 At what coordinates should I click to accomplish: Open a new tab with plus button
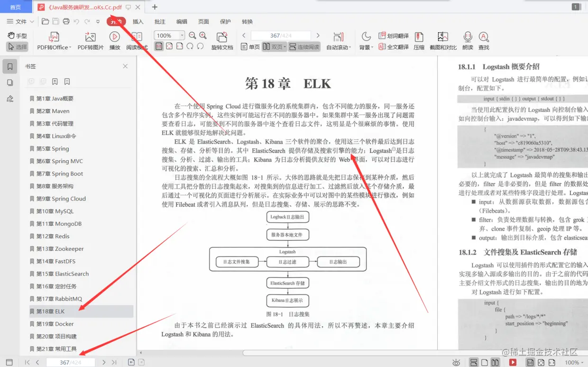coord(155,7)
